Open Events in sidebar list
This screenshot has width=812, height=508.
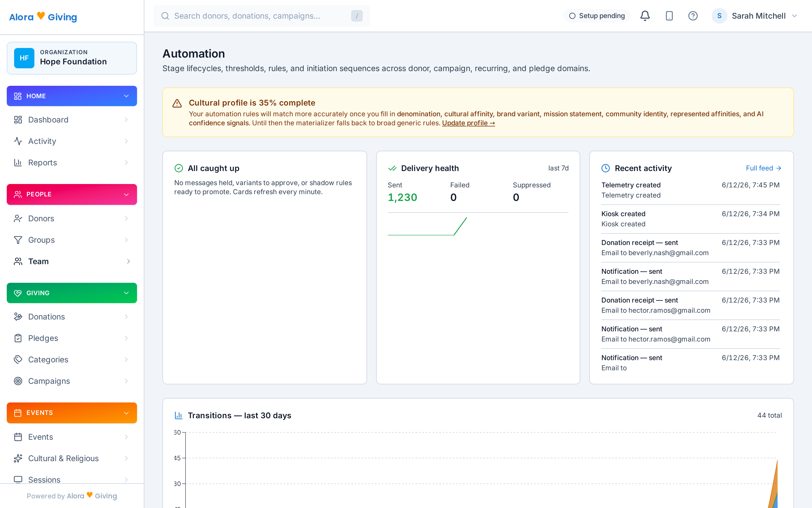[72, 437]
